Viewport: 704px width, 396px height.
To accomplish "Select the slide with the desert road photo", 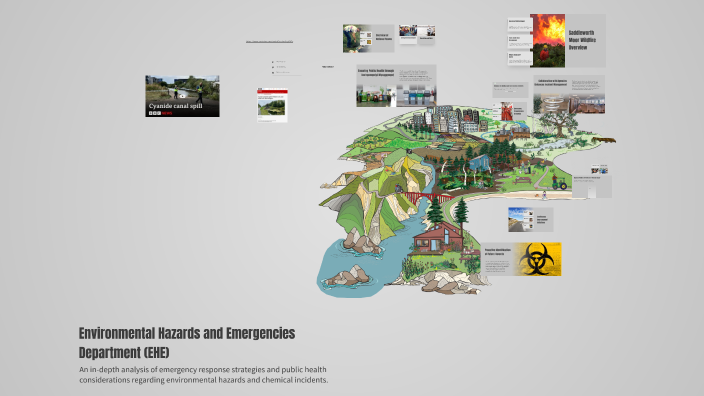I will tap(531, 220).
